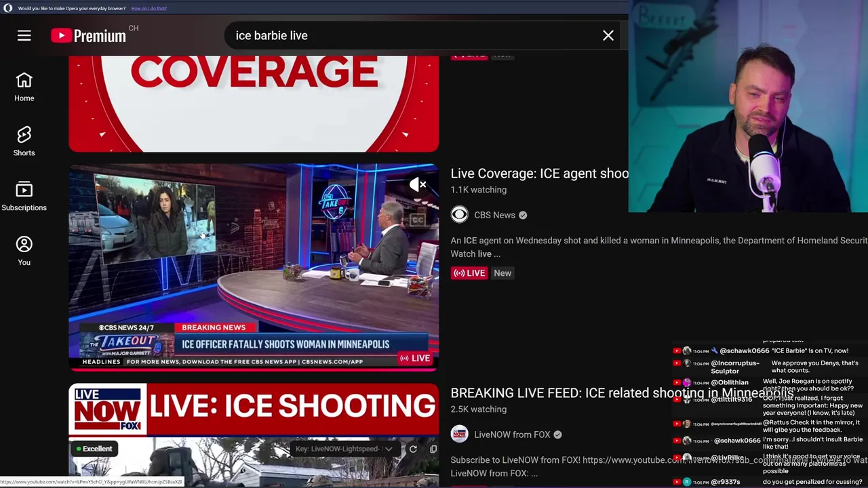Viewport: 868px width, 488px height.
Task: Open the COVERAGE thumbnail video
Action: tap(254, 104)
